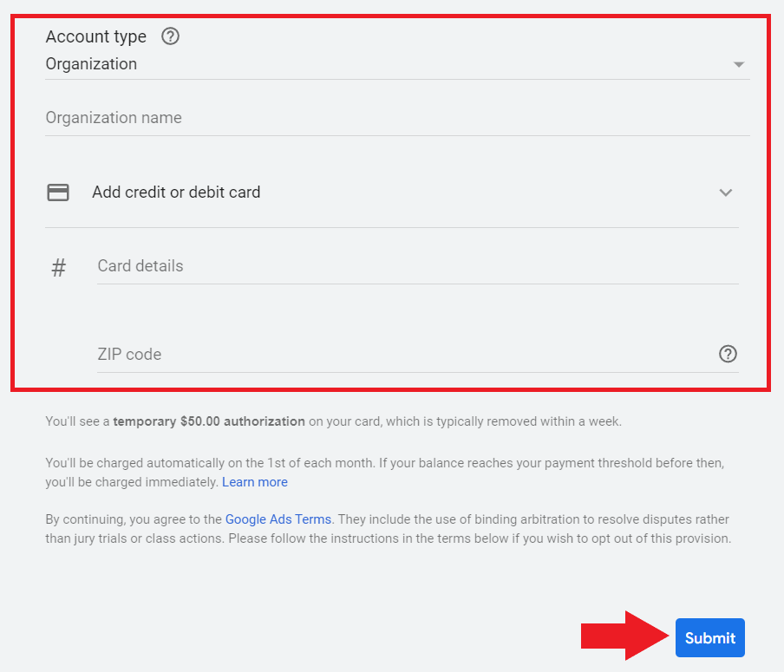Collapse the payment method section chevron
Image resolution: width=784 pixels, height=672 pixels.
[726, 192]
